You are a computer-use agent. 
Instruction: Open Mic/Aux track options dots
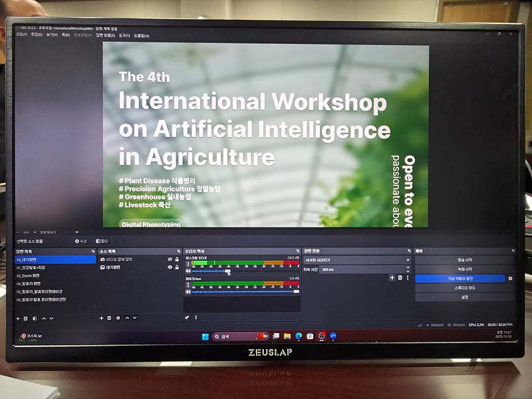pyautogui.click(x=188, y=285)
